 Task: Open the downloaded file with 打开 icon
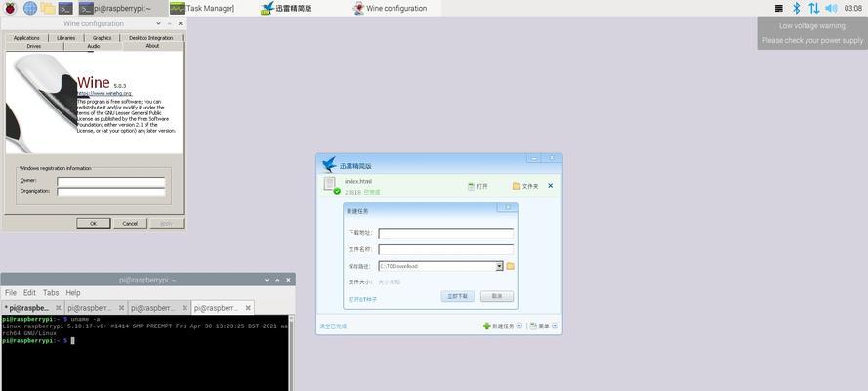click(x=477, y=186)
